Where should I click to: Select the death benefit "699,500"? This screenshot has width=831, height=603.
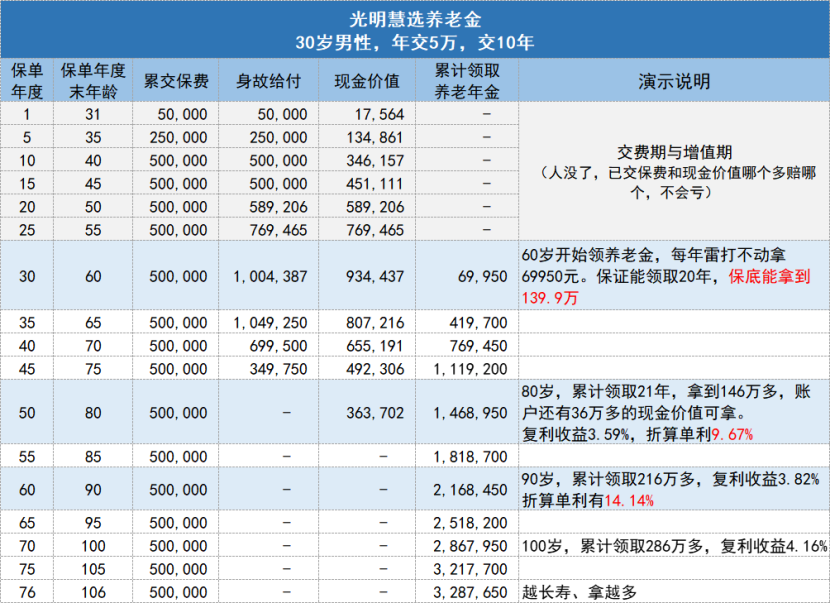pyautogui.click(x=278, y=345)
